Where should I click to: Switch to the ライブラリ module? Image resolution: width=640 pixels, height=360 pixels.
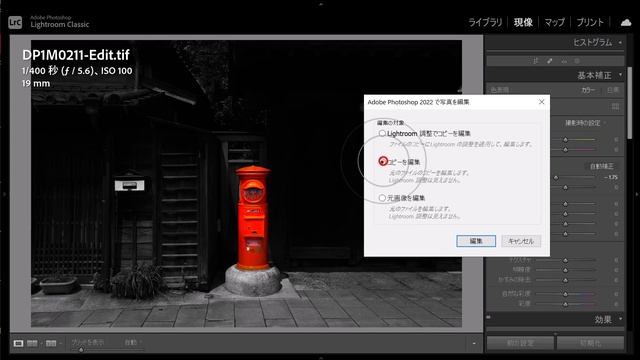485,22
